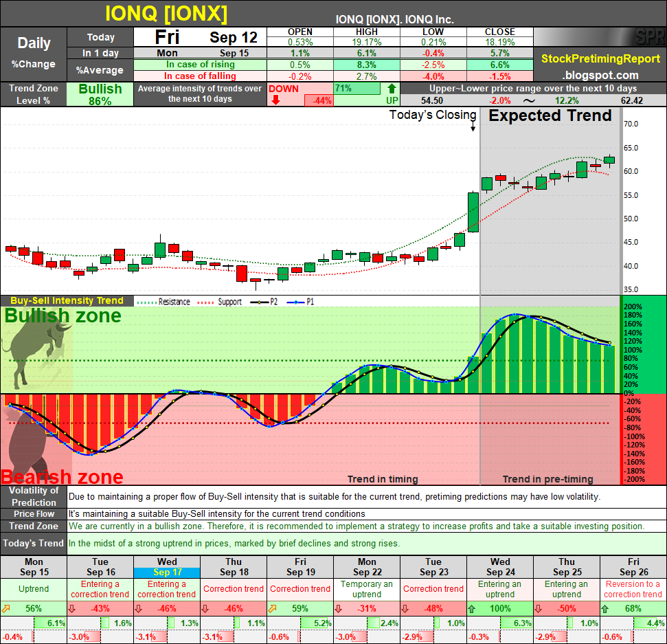Click the 18.19% close change value
The image size is (667, 644).
pyautogui.click(x=500, y=42)
